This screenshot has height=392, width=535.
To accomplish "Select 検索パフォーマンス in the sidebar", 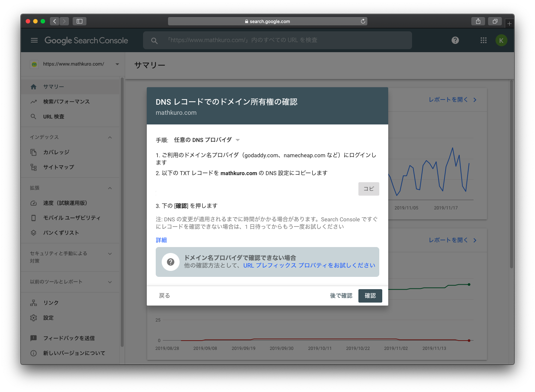I will point(70,102).
